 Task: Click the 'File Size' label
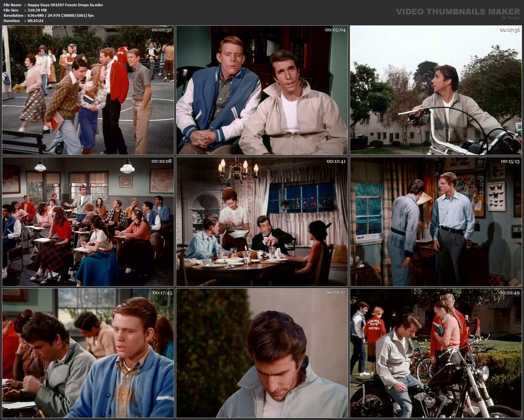(12, 10)
